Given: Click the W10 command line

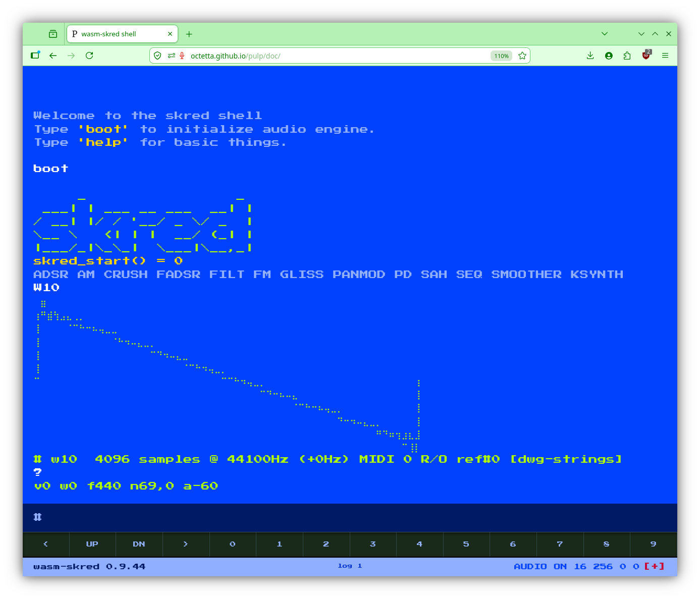Looking at the screenshot, I should point(46,287).
